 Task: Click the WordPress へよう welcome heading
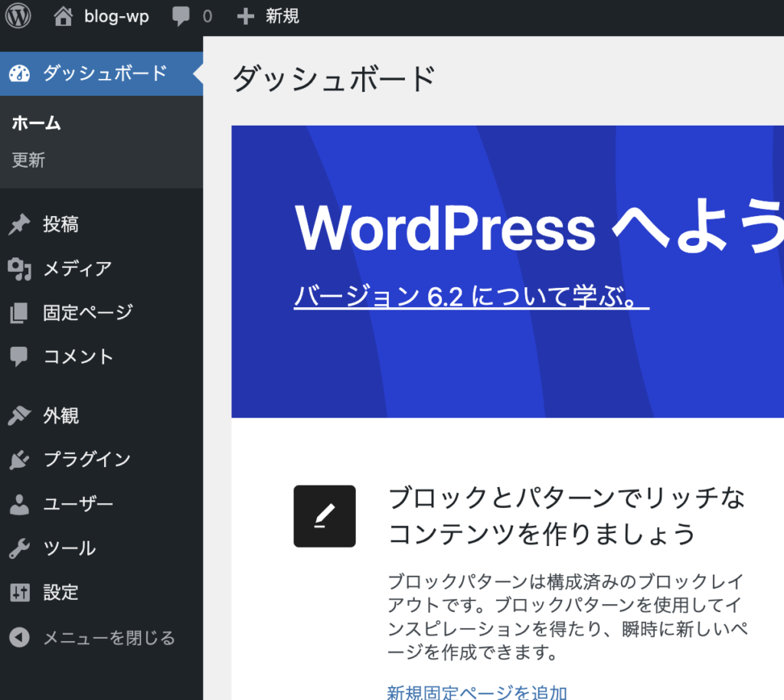(x=539, y=227)
